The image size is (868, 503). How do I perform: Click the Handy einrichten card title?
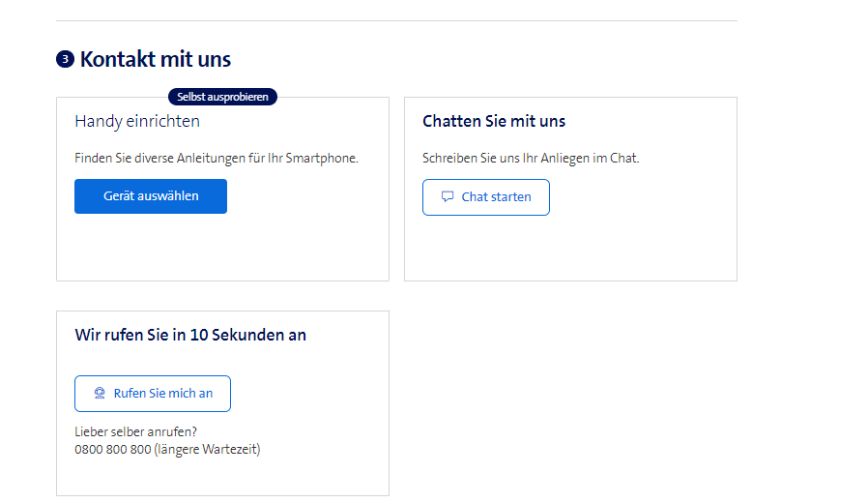[x=137, y=122]
